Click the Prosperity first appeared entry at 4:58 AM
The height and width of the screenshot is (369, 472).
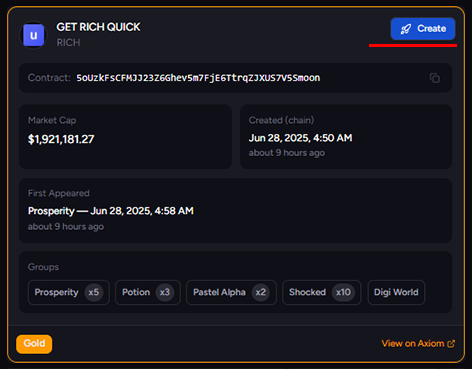click(x=111, y=211)
